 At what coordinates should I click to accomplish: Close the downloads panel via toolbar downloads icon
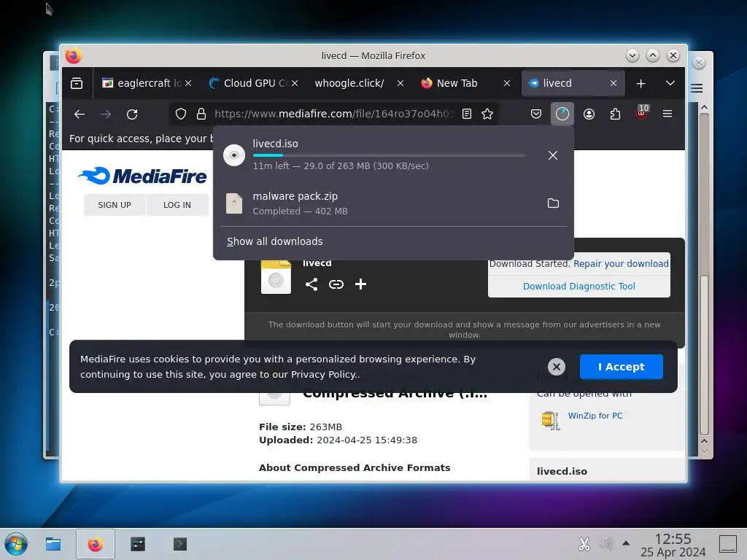562,114
